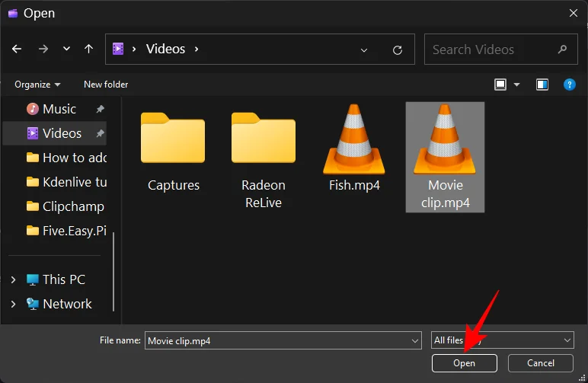Click the Help question mark icon
Viewport: 588px width, 383px height.
[x=569, y=85]
